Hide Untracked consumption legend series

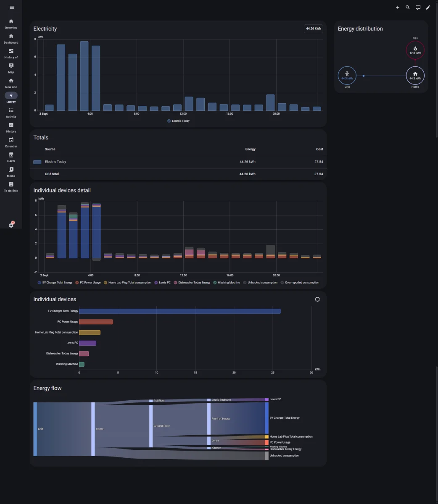click(260, 283)
